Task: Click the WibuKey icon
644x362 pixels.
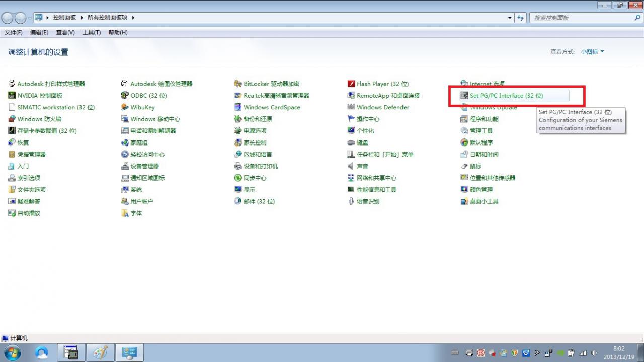Action: coord(125,107)
